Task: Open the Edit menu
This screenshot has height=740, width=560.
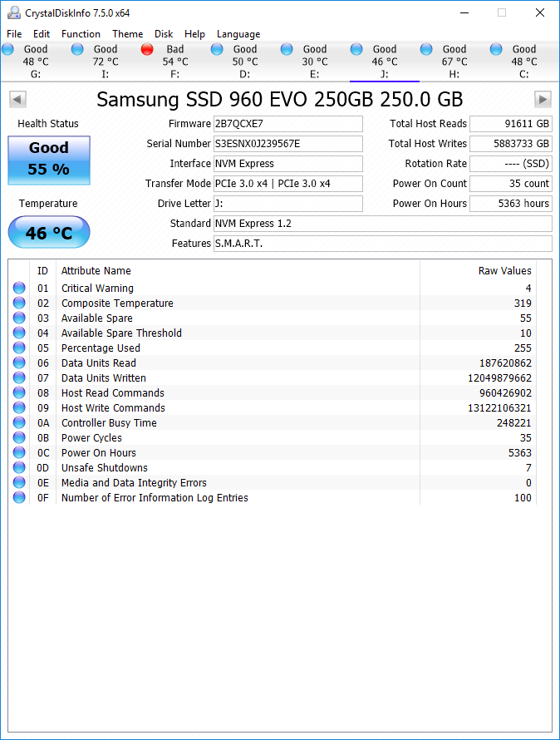Action: click(x=42, y=34)
